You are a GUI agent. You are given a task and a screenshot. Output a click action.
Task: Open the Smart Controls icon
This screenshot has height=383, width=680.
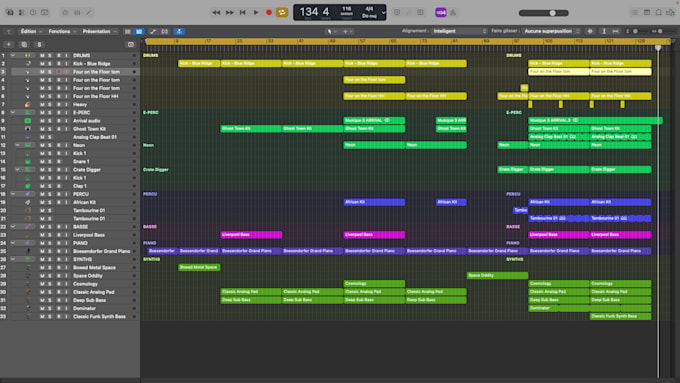click(65, 13)
